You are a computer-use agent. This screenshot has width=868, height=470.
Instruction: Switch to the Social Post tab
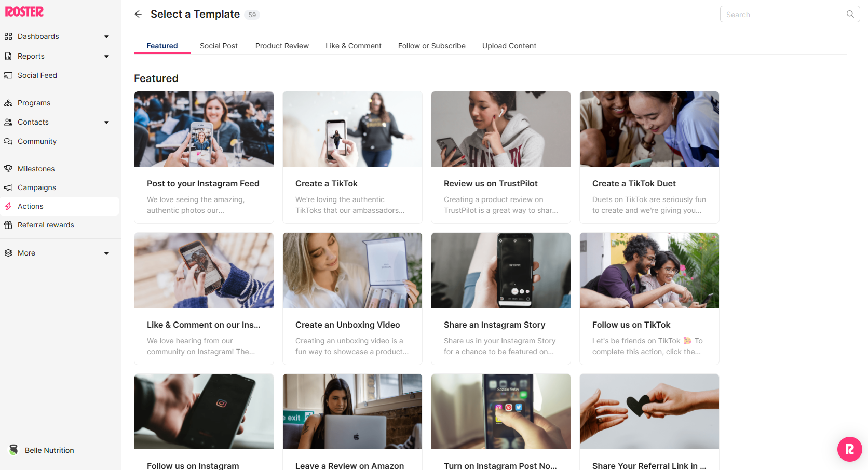coord(219,46)
